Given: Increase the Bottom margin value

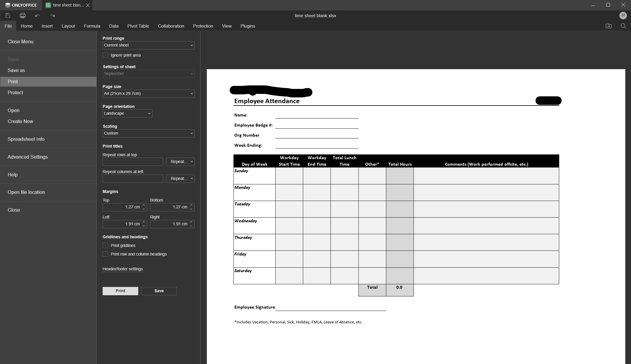Looking at the screenshot, I should click(191, 205).
